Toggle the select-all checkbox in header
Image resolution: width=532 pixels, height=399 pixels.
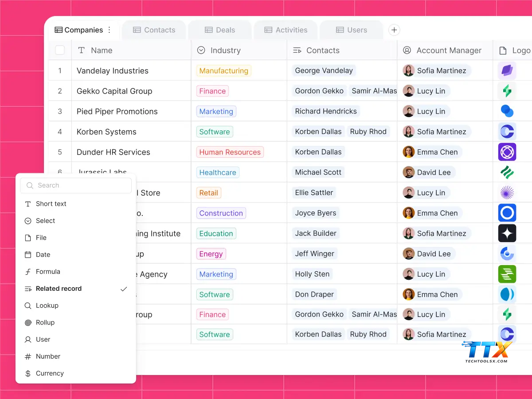[x=60, y=50]
